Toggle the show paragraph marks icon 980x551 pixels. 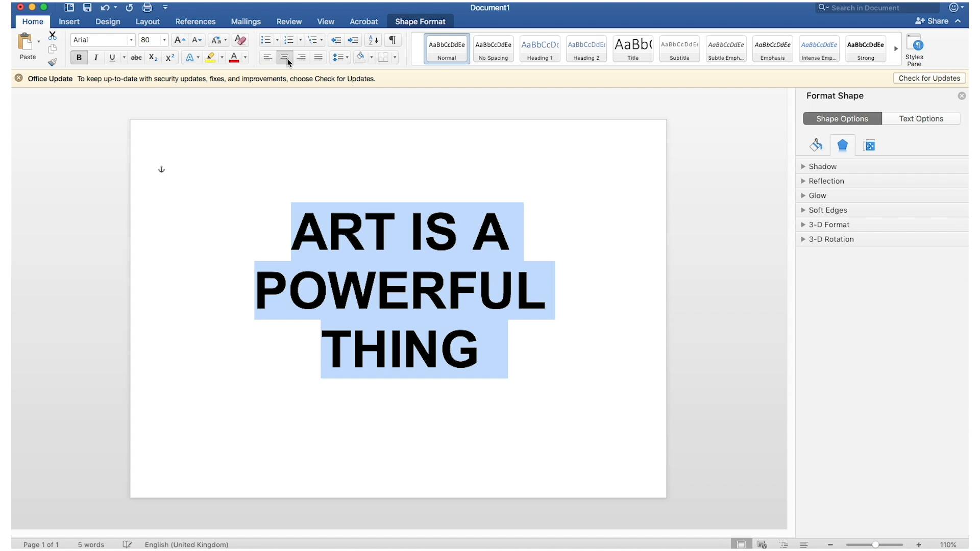392,40
